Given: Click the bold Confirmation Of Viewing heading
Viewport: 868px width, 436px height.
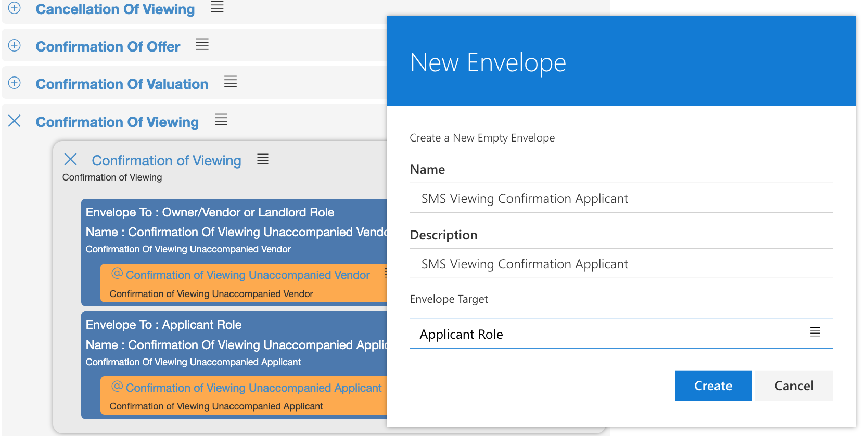Looking at the screenshot, I should (x=117, y=122).
